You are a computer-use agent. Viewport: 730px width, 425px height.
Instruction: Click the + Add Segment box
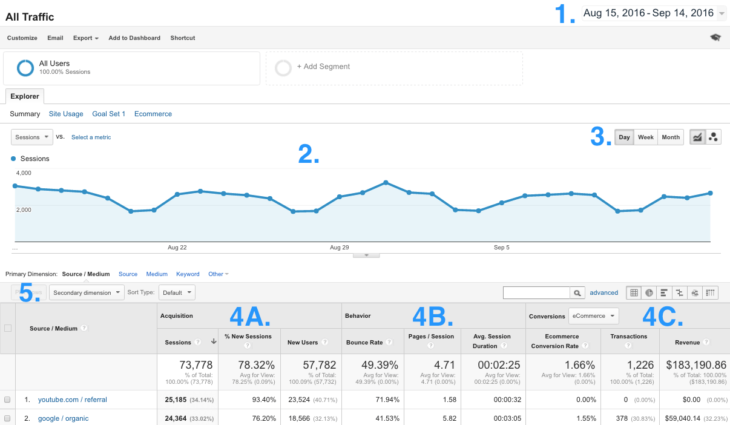(394, 68)
